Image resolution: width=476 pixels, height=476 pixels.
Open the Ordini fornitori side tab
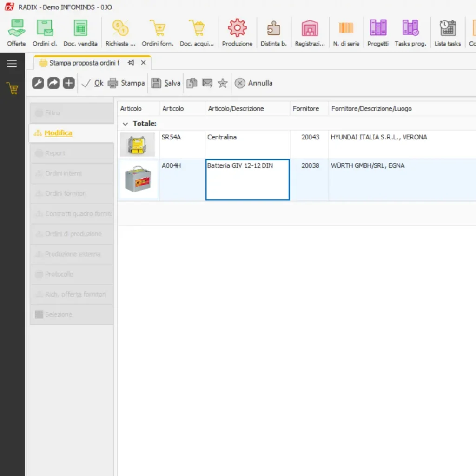click(72, 194)
